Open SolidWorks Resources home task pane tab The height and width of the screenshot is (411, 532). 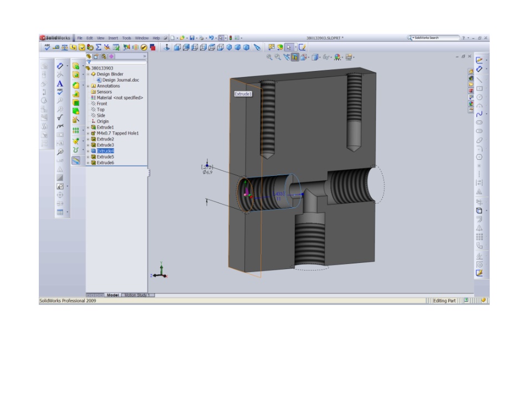(x=471, y=72)
